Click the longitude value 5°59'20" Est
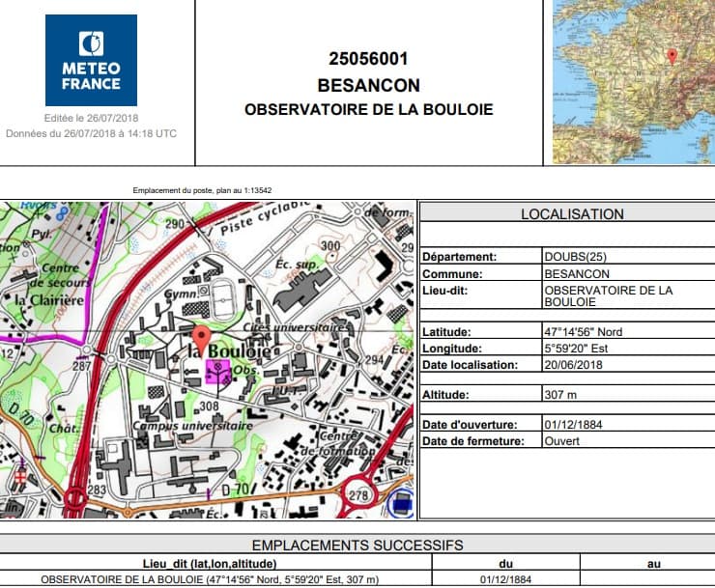 580,349
